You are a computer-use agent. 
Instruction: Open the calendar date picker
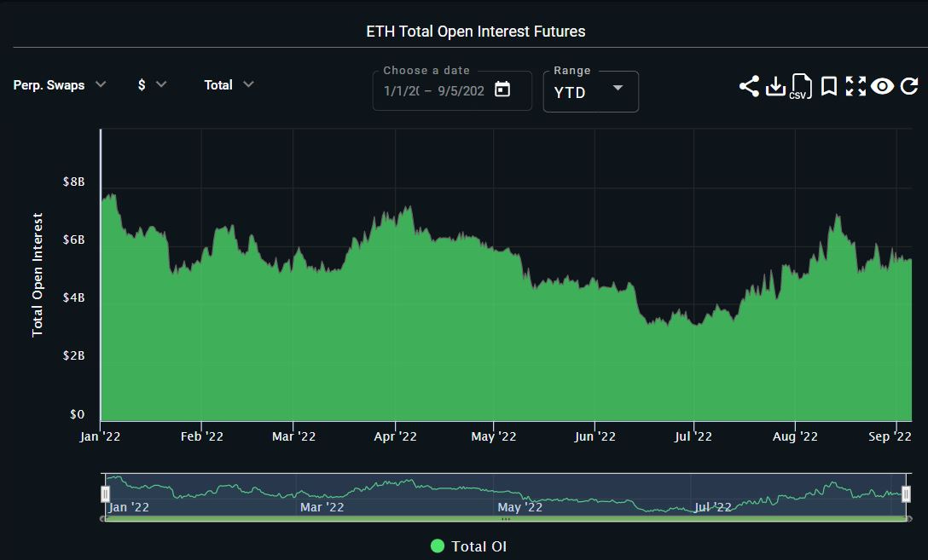tap(502, 89)
